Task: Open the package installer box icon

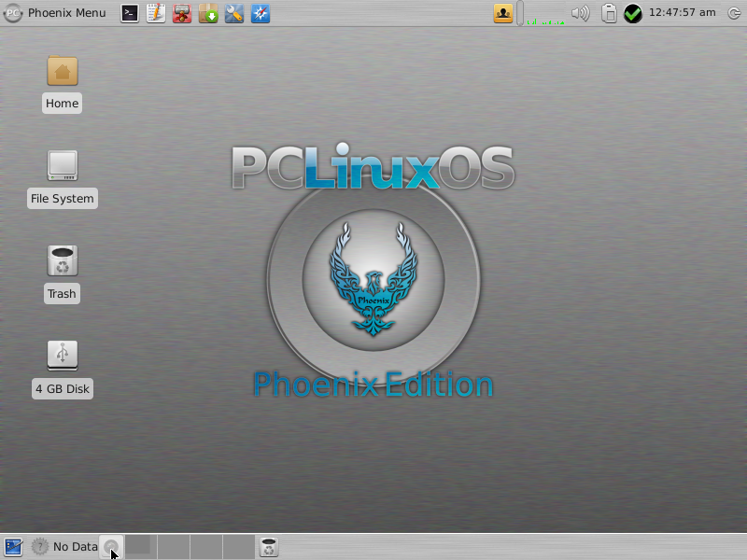Action: tap(208, 13)
